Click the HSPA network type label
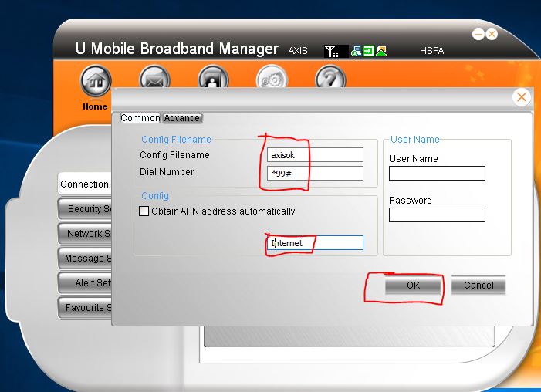The width and height of the screenshot is (541, 392). (431, 51)
